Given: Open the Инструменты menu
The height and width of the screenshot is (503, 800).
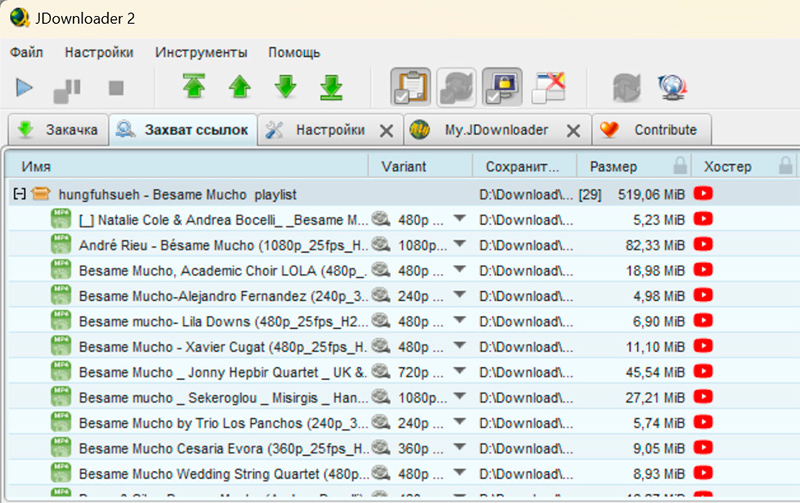Looking at the screenshot, I should pyautogui.click(x=201, y=52).
